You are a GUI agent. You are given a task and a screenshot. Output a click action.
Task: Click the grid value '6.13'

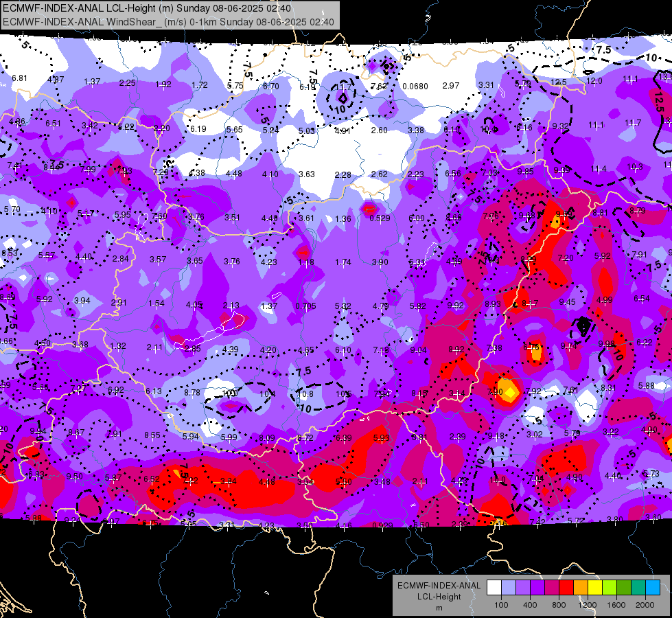(x=154, y=391)
